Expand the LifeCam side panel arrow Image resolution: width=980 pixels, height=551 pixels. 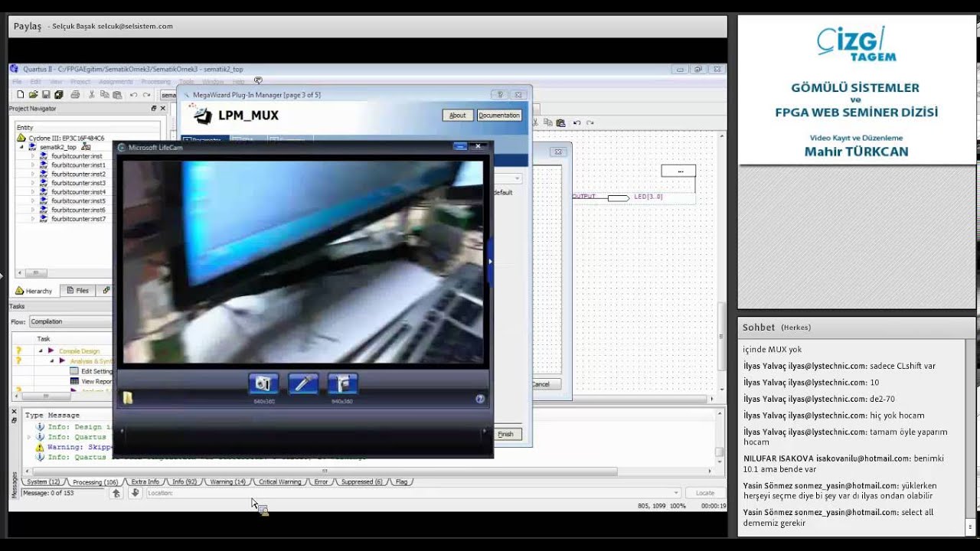[x=490, y=262]
